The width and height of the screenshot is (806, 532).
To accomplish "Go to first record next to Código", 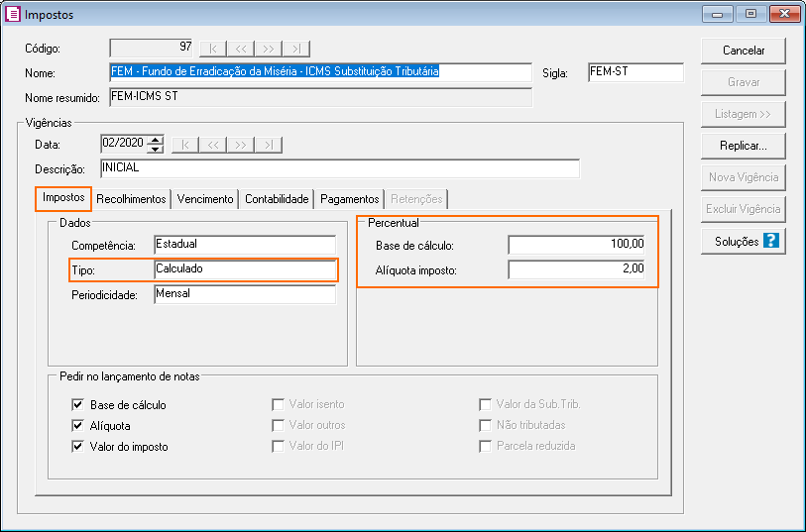I will click(213, 49).
